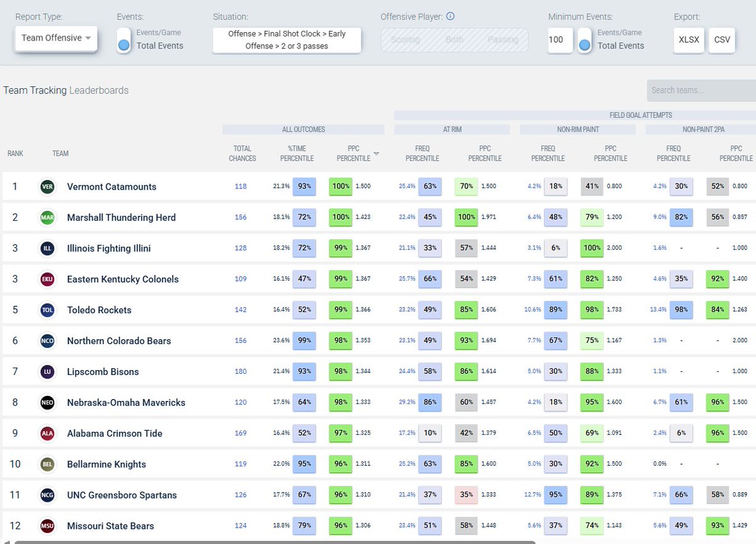The height and width of the screenshot is (544, 756).
Task: Click the All Outcomes group header
Action: pyautogui.click(x=303, y=129)
